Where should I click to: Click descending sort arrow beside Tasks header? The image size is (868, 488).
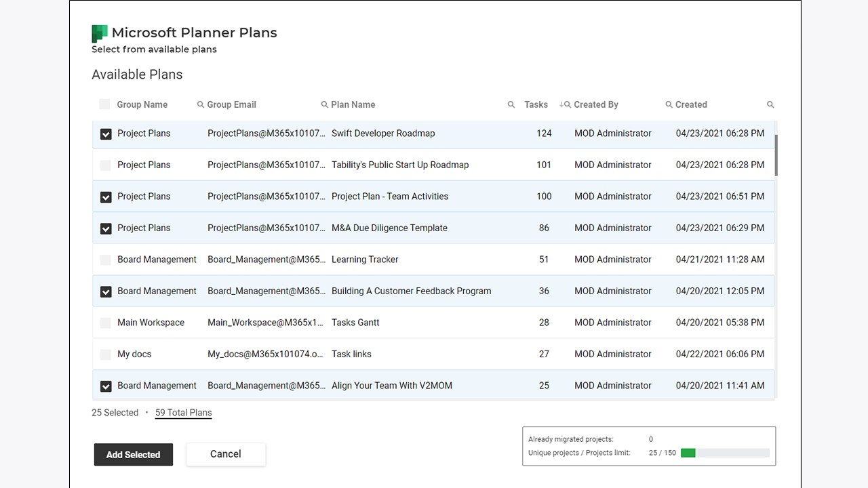point(561,104)
